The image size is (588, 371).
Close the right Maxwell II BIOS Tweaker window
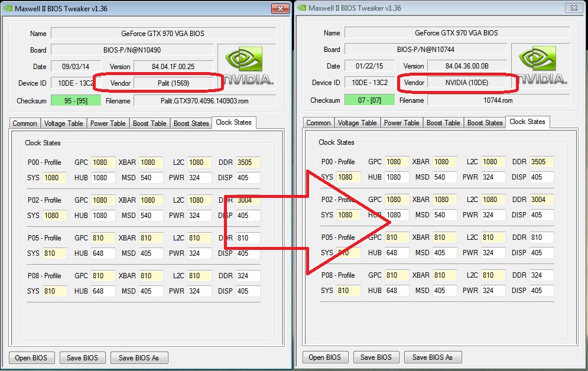[574, 8]
